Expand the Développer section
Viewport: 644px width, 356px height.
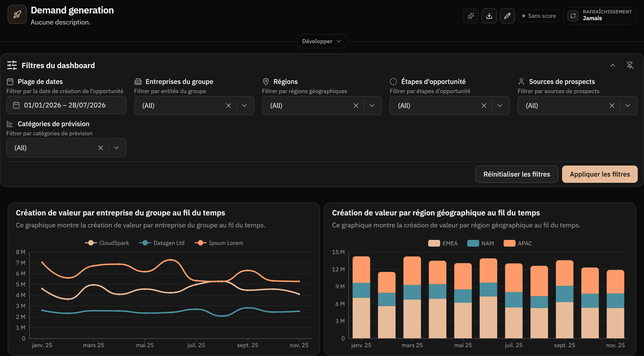[322, 41]
